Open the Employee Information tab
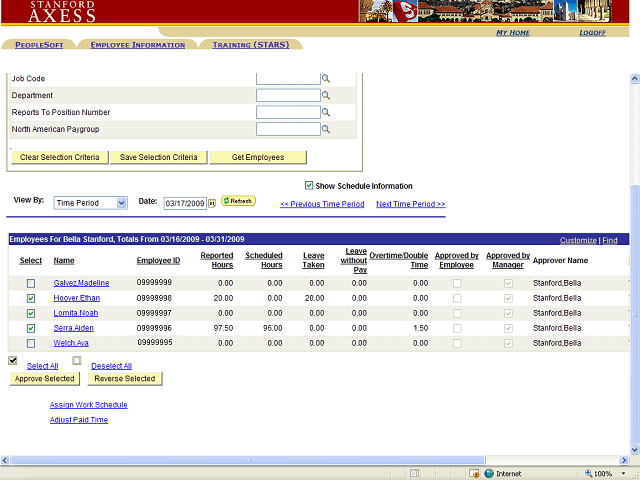The width and height of the screenshot is (640, 480). pos(137,45)
